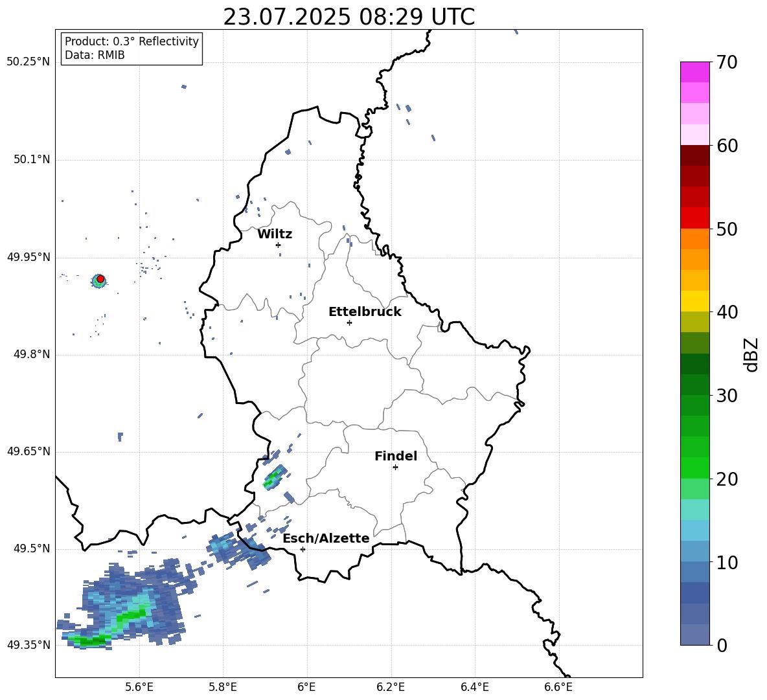The height and width of the screenshot is (700, 767).
Task: Click the 49.8°N latitude label
Action: [x=32, y=354]
